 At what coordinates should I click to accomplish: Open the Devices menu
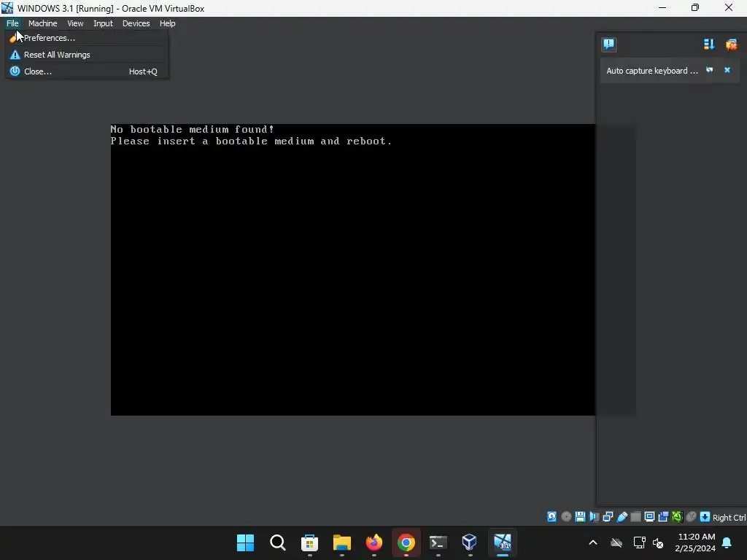click(136, 23)
